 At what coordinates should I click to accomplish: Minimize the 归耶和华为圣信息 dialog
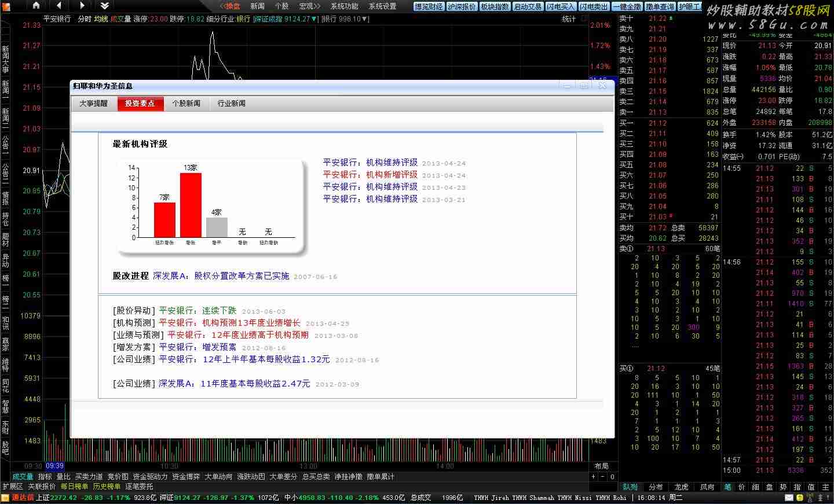[x=567, y=86]
